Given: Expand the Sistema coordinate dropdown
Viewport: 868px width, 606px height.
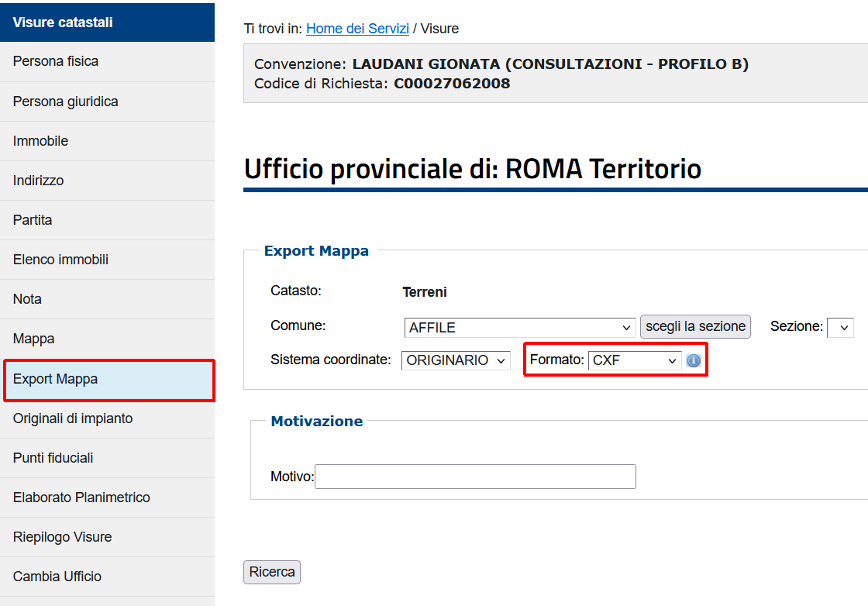Looking at the screenshot, I should tap(456, 360).
